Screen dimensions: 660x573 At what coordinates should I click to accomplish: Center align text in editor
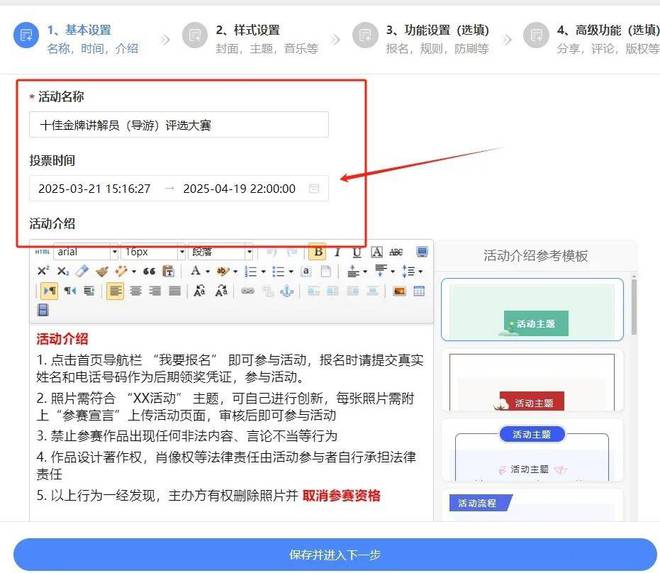coord(135,291)
